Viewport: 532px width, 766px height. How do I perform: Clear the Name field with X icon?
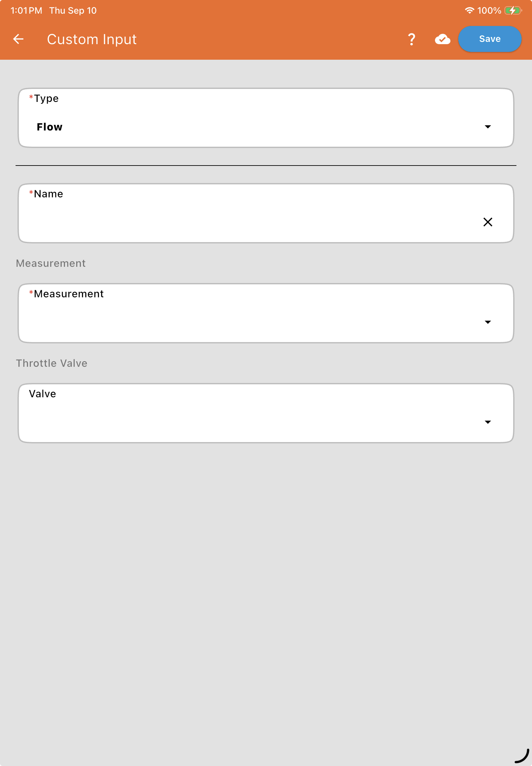tap(488, 222)
